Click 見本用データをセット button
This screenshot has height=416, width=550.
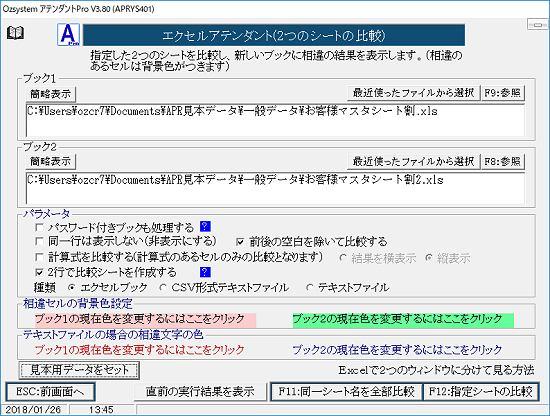tap(79, 370)
